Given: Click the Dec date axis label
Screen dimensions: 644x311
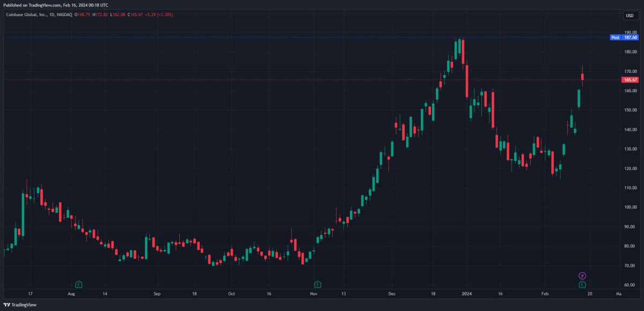Looking at the screenshot, I should point(392,294).
